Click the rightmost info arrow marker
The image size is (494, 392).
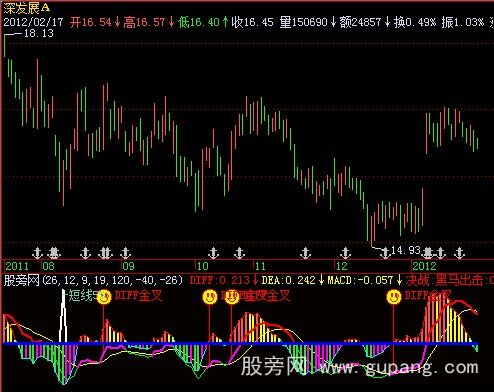[x=460, y=253]
